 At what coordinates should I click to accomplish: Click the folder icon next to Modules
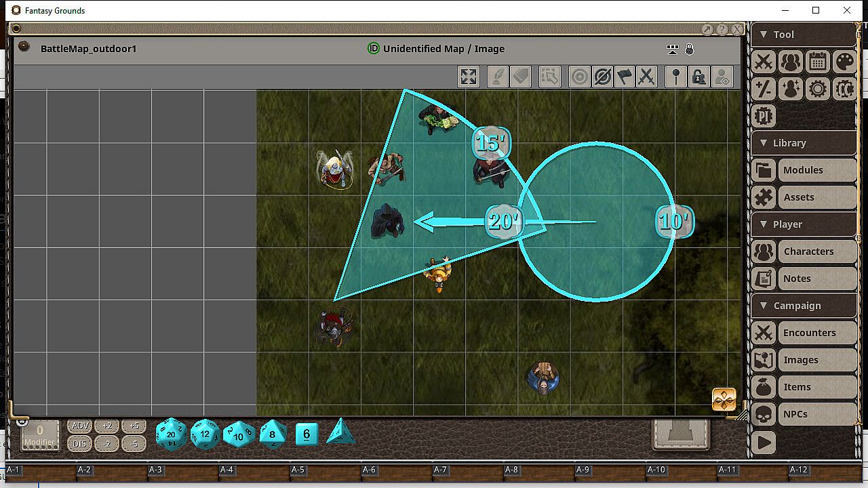tap(764, 170)
